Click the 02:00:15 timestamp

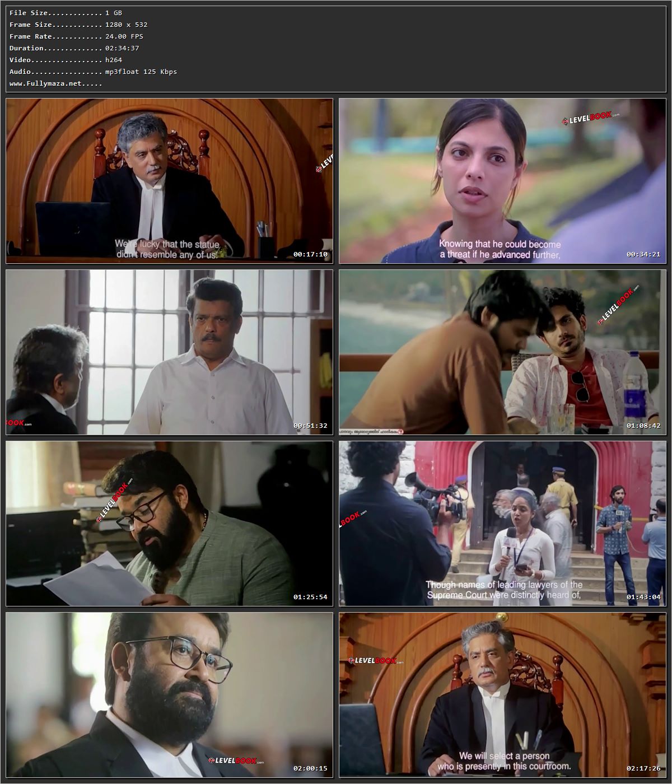tap(310, 768)
